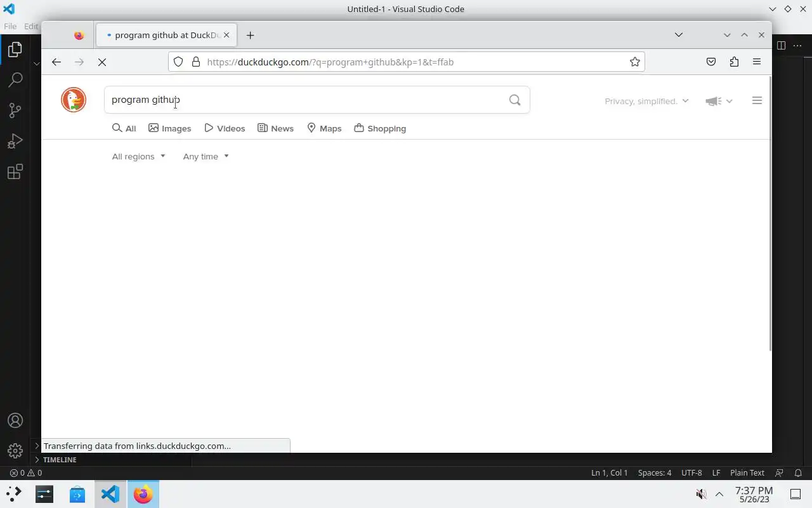812x508 pixels.
Task: Stop page loading in Firefox
Action: (102, 62)
